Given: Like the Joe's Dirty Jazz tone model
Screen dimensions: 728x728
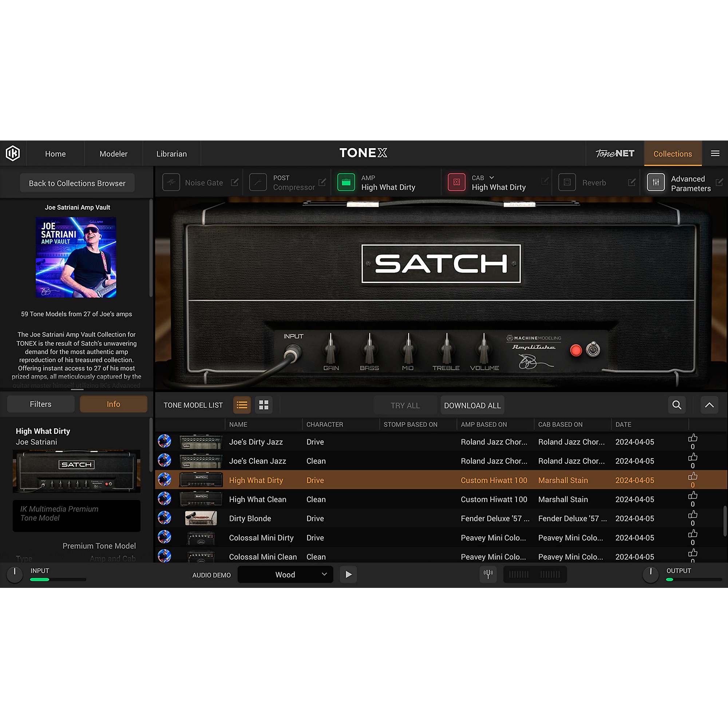Looking at the screenshot, I should [x=693, y=438].
